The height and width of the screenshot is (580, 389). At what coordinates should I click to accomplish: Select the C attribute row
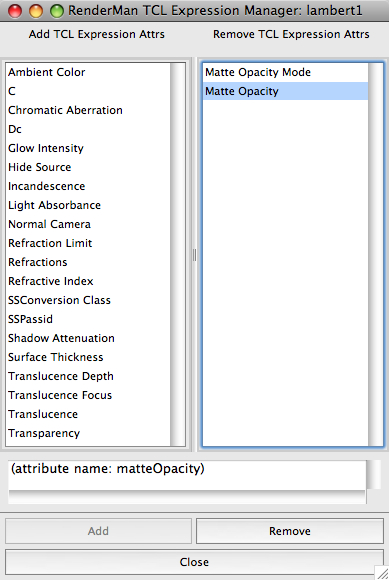[89, 91]
